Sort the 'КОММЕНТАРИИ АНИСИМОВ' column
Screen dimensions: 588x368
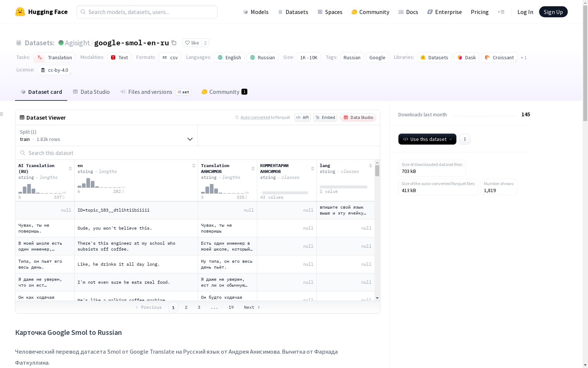click(312, 169)
